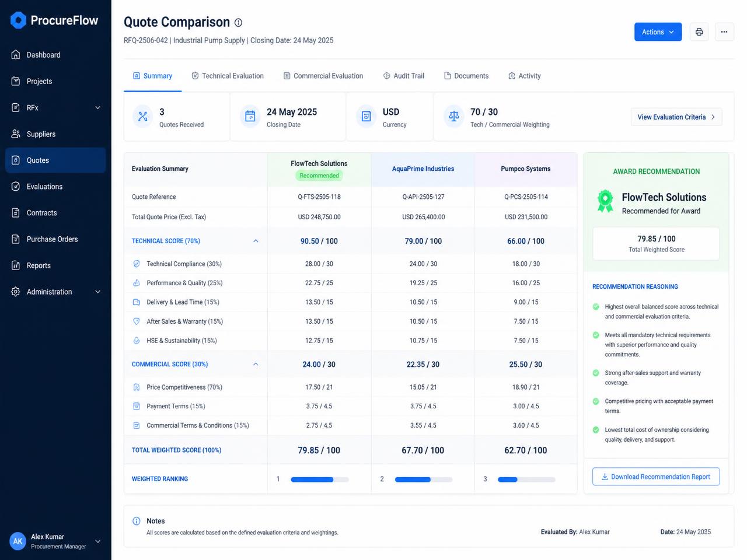
Task: Click the Notes info icon
Action: pos(137,521)
